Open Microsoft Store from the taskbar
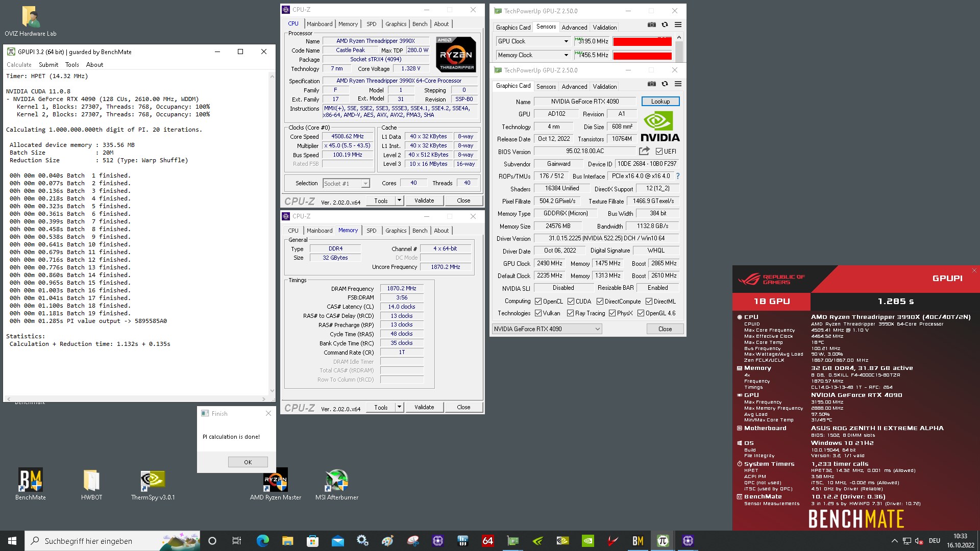The width and height of the screenshot is (980, 551). (x=312, y=541)
